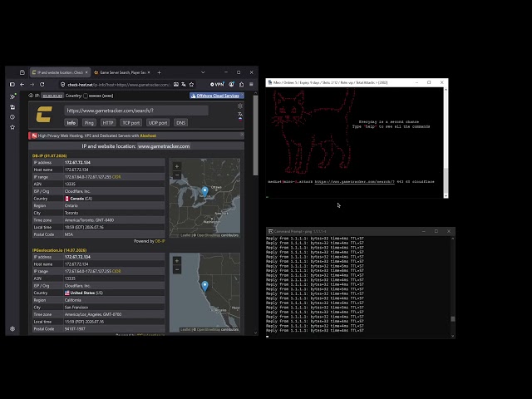Click the Command Prompt scrollbar thumb

point(452,319)
